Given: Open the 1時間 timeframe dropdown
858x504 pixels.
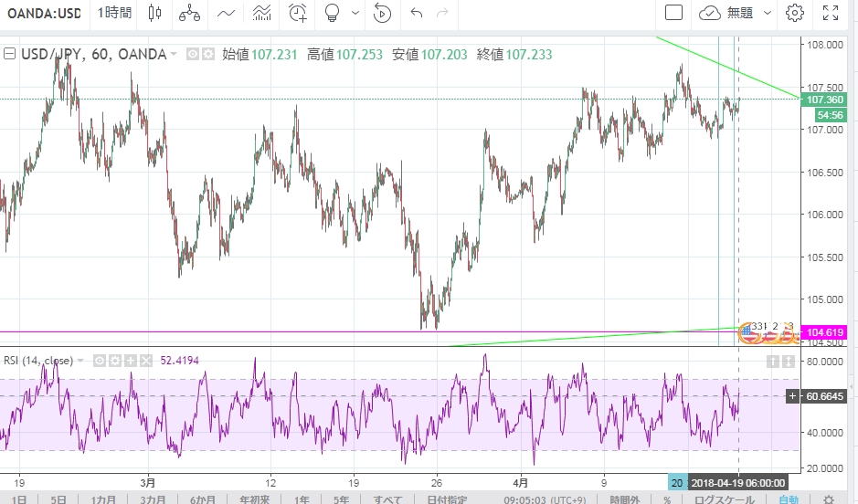Looking at the screenshot, I should (114, 13).
